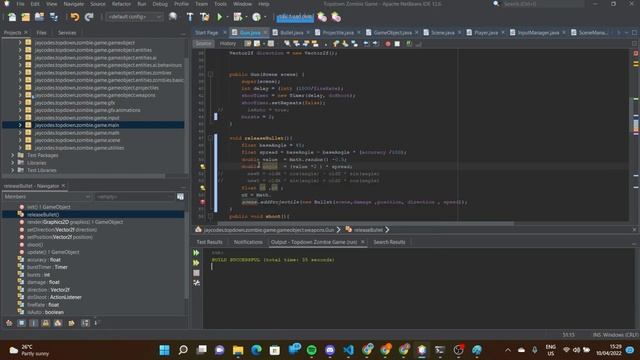Open Visual Studio Code from the taskbar

[349, 350]
